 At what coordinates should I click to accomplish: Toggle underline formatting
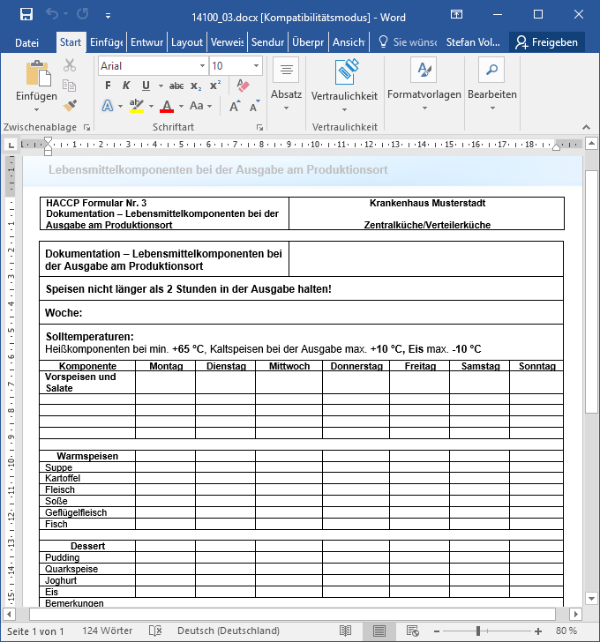tap(145, 86)
